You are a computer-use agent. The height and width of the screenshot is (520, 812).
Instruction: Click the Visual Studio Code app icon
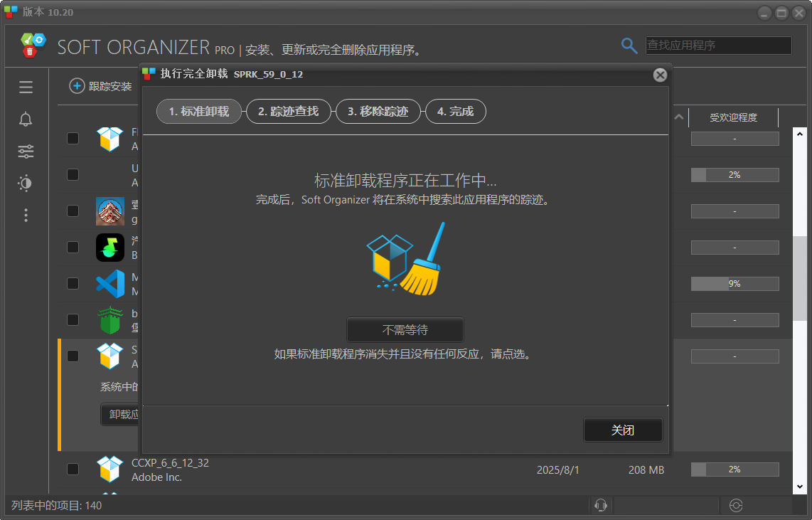(110, 283)
